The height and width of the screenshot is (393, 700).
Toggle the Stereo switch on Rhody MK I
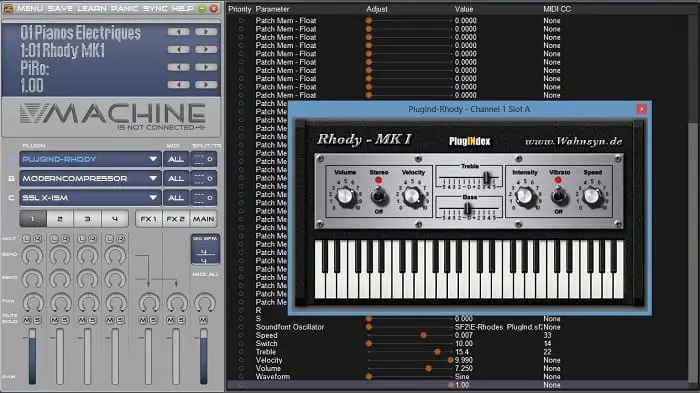point(379,195)
